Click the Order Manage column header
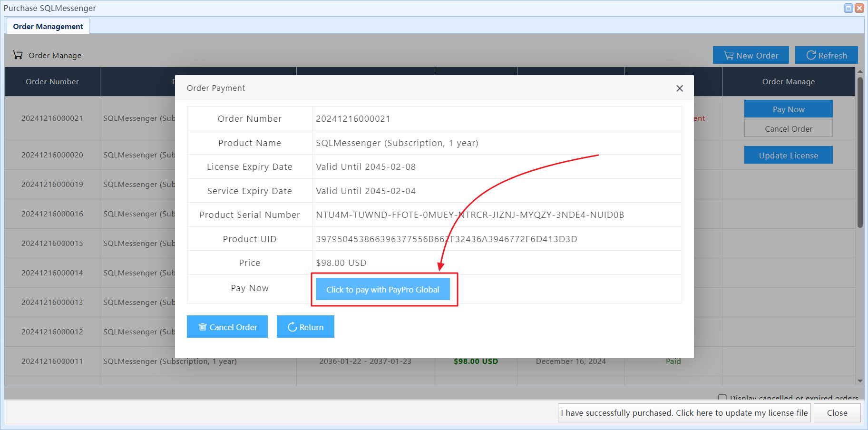This screenshot has height=430, width=868. tap(788, 81)
